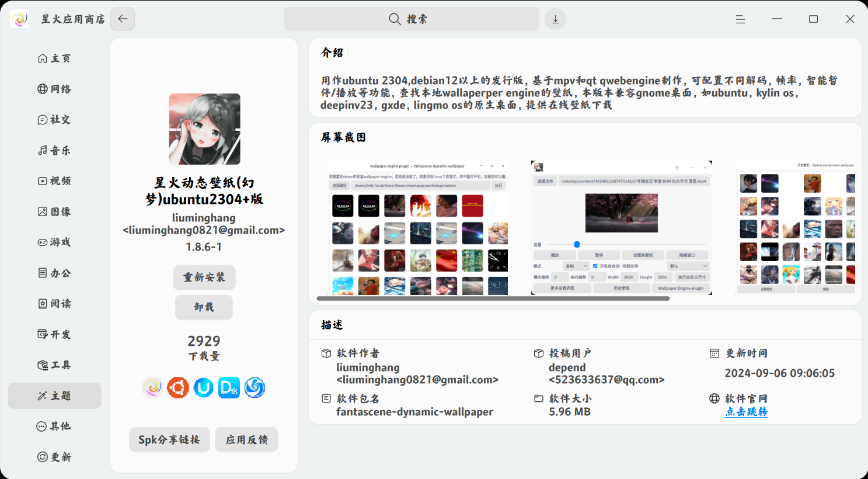Follow the 点击跳转 website link
868x479 pixels.
pyautogui.click(x=746, y=412)
